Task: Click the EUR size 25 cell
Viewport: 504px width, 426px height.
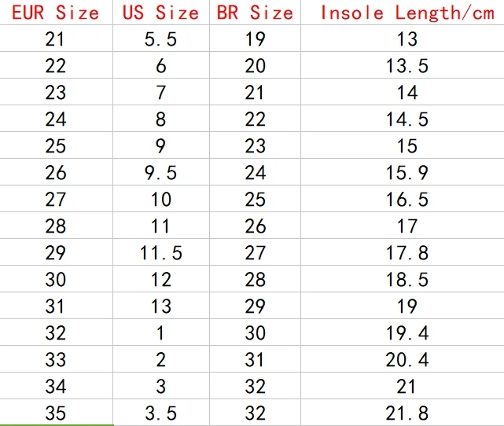Action: coord(57,145)
